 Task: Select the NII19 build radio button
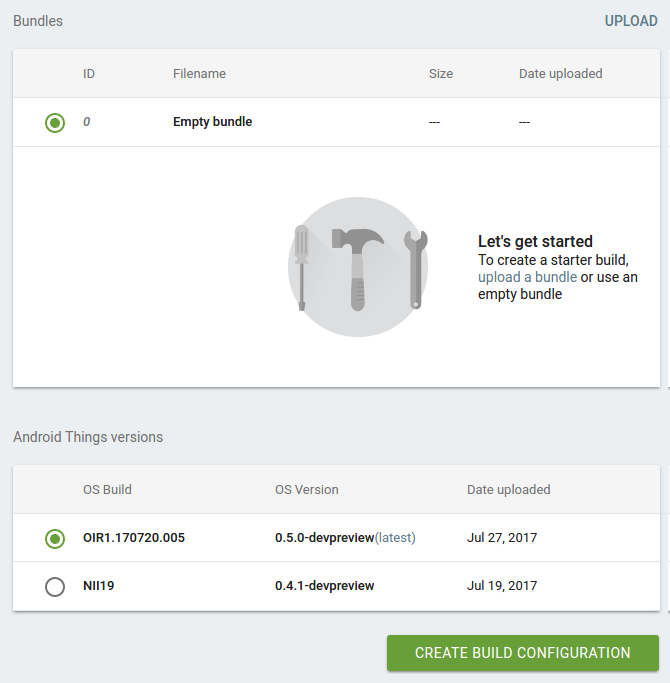coord(55,586)
